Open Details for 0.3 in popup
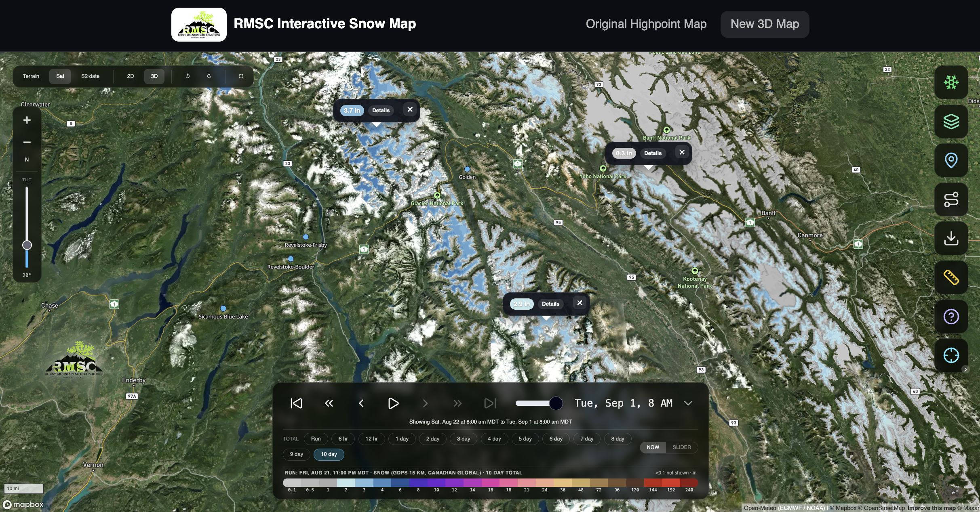 pyautogui.click(x=653, y=153)
